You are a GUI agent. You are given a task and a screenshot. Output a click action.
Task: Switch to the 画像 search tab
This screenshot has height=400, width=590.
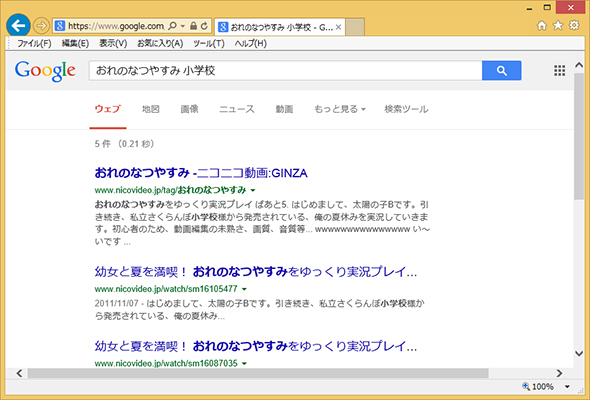(190, 109)
